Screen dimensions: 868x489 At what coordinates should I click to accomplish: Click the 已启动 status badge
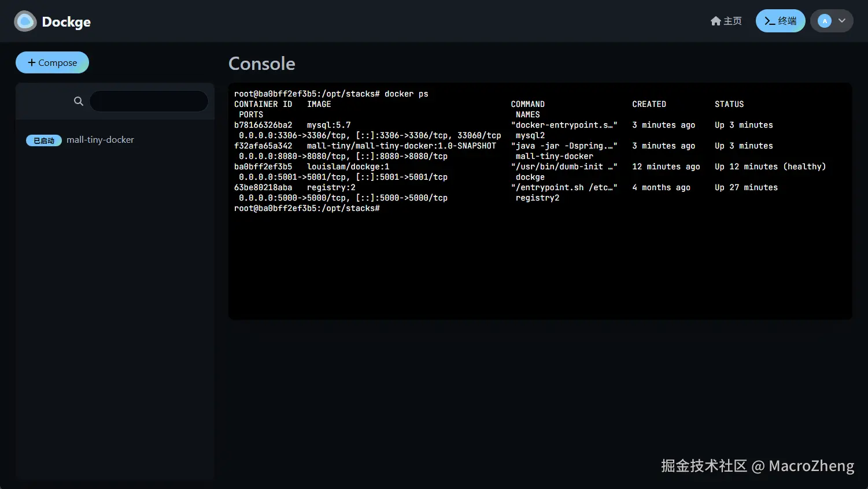[44, 140]
